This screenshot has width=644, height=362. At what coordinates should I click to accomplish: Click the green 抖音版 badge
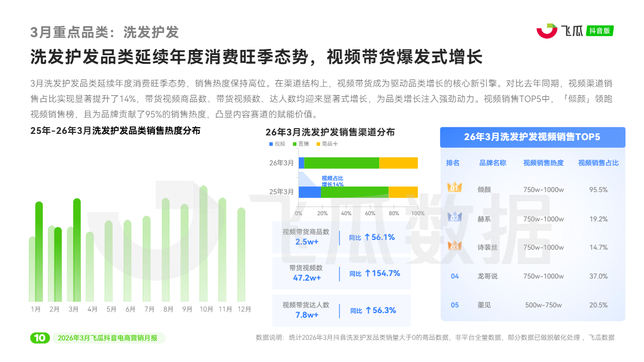coord(600,31)
